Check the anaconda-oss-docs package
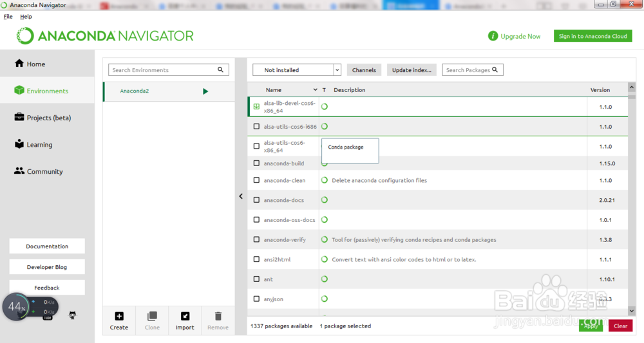This screenshot has height=343, width=644. pos(257,219)
